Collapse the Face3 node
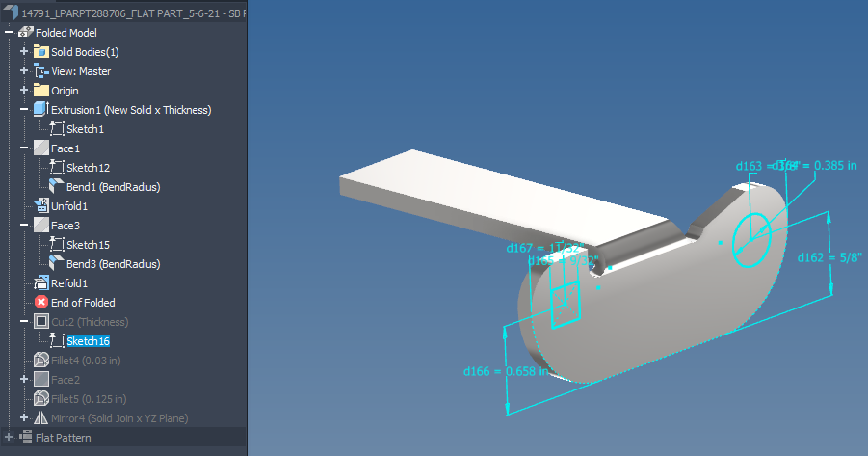The image size is (868, 456). [x=24, y=225]
